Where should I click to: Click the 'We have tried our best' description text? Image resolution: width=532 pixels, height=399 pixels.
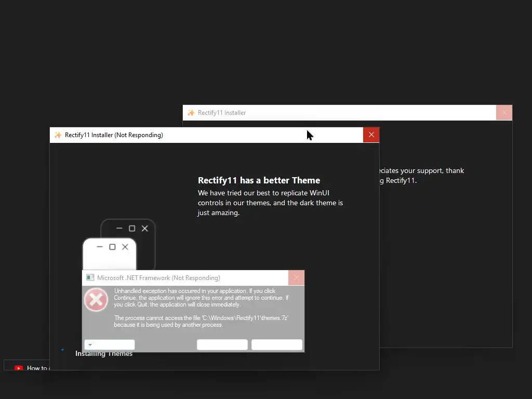pos(270,203)
